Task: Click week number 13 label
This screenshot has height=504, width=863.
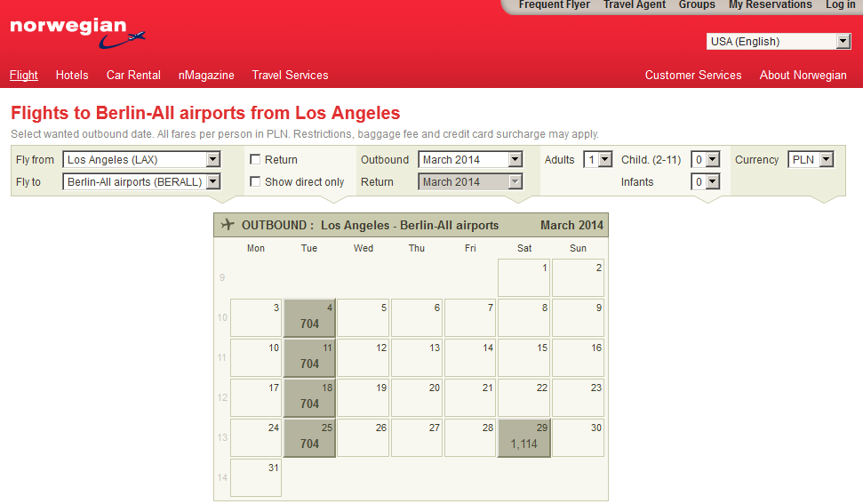Action: coord(222,437)
